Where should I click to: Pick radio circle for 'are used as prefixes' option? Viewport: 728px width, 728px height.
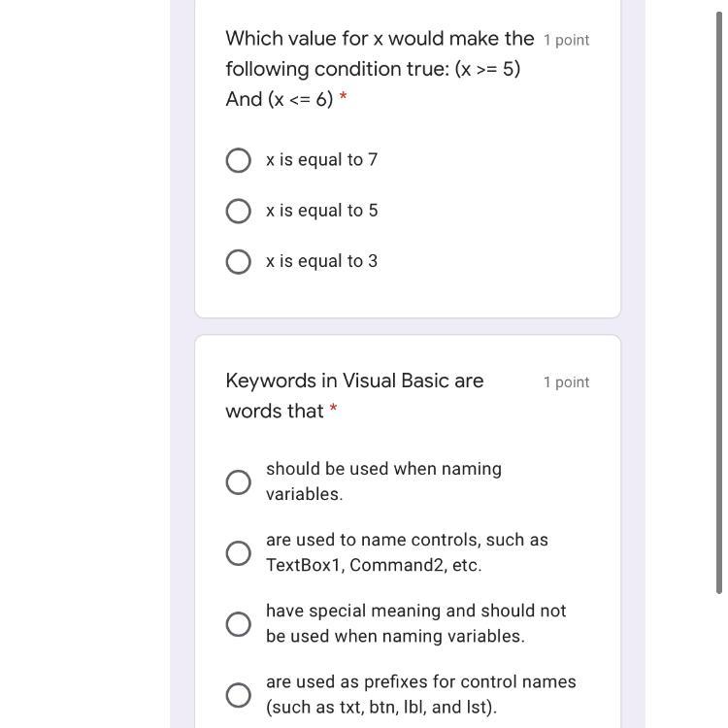pyautogui.click(x=238, y=695)
